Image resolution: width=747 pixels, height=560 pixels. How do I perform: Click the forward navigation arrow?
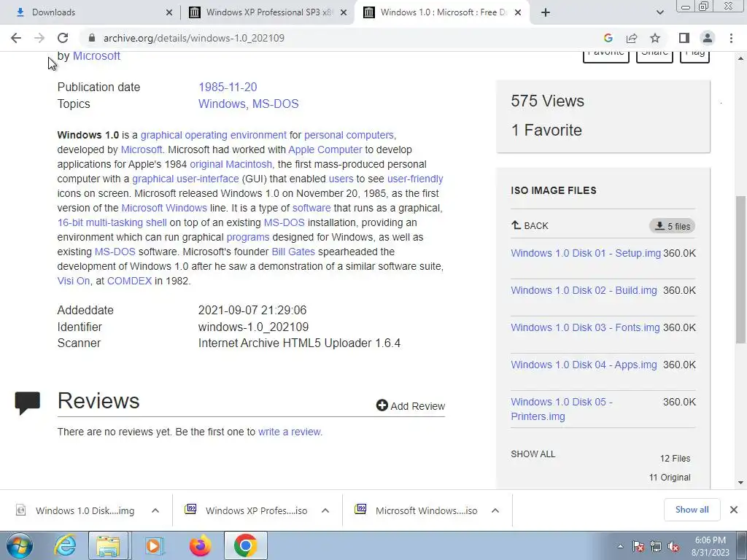pyautogui.click(x=39, y=38)
